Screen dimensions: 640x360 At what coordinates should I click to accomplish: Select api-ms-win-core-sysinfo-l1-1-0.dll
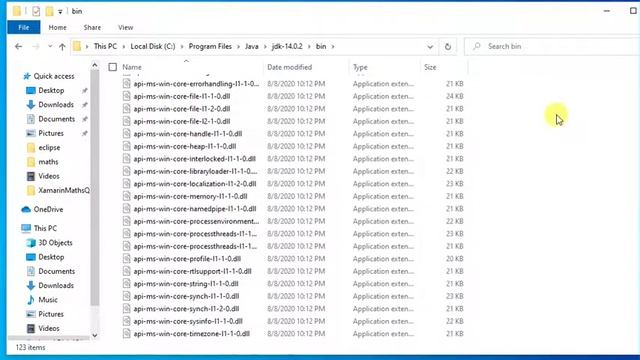[x=188, y=321]
